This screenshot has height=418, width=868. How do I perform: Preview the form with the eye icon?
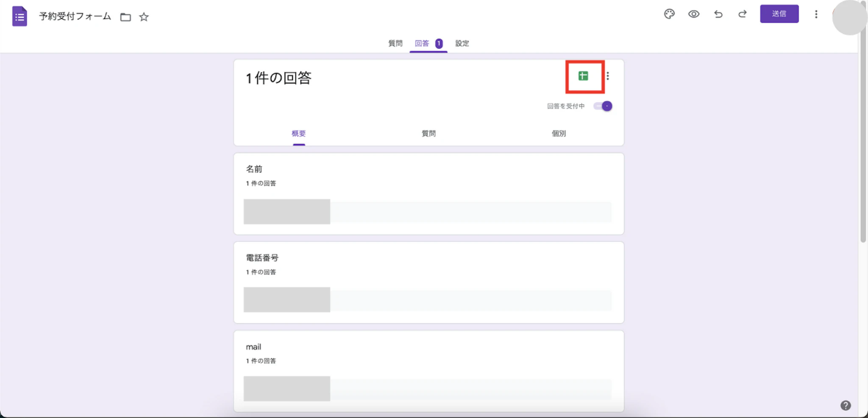[x=694, y=14]
